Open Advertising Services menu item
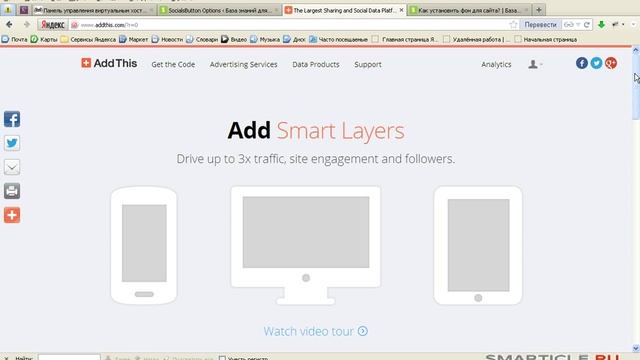This screenshot has height=360, width=640. [244, 64]
